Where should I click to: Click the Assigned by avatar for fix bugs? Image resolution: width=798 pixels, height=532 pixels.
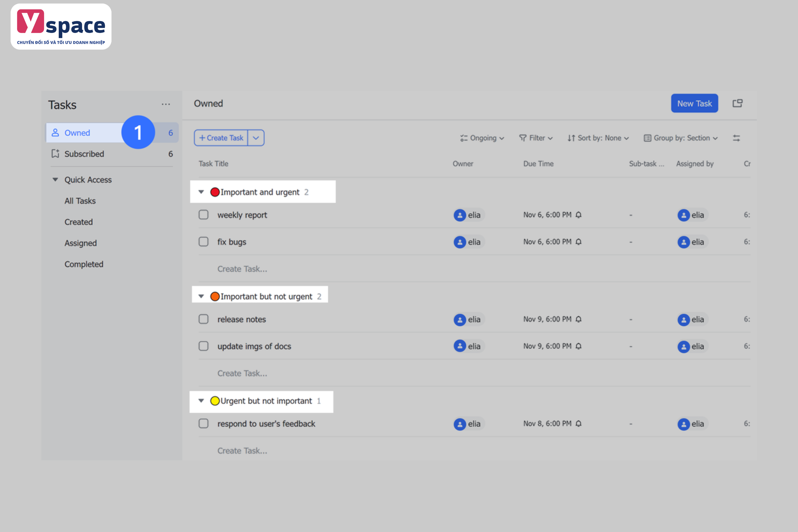pyautogui.click(x=684, y=242)
